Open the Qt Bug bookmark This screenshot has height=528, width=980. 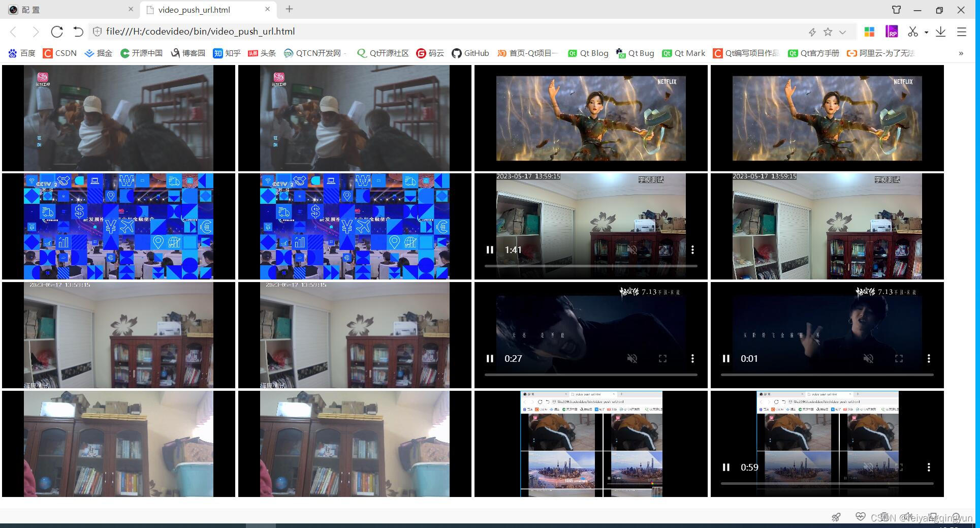pos(635,53)
